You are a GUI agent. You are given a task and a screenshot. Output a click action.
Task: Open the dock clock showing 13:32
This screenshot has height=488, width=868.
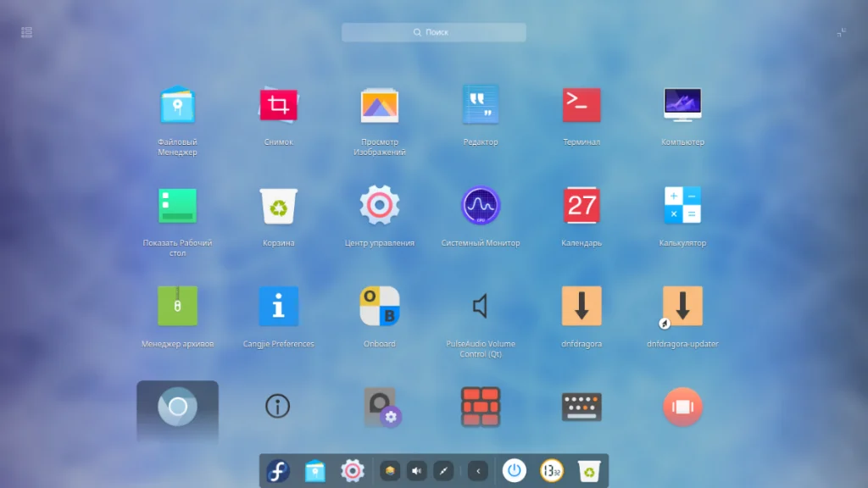point(551,471)
